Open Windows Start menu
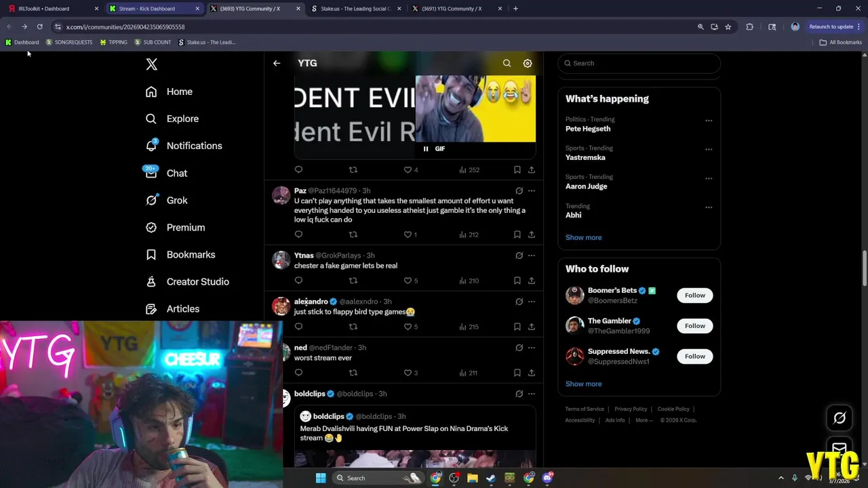The image size is (868, 488). (321, 478)
